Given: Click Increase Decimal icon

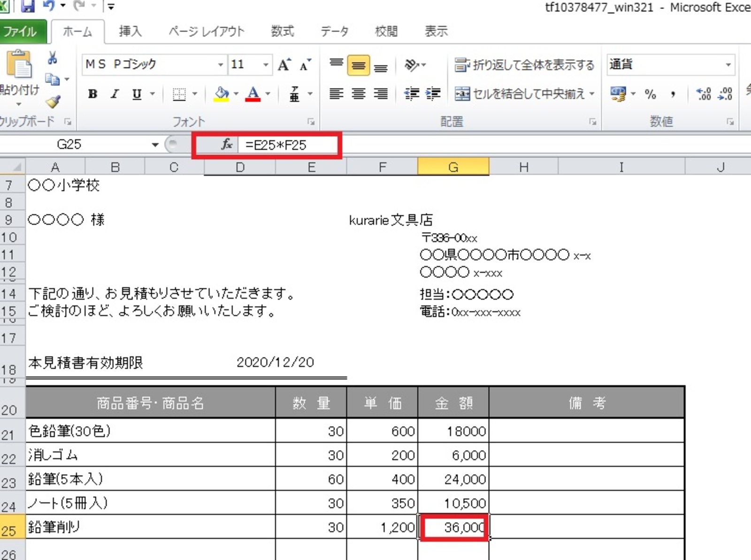Looking at the screenshot, I should point(704,94).
